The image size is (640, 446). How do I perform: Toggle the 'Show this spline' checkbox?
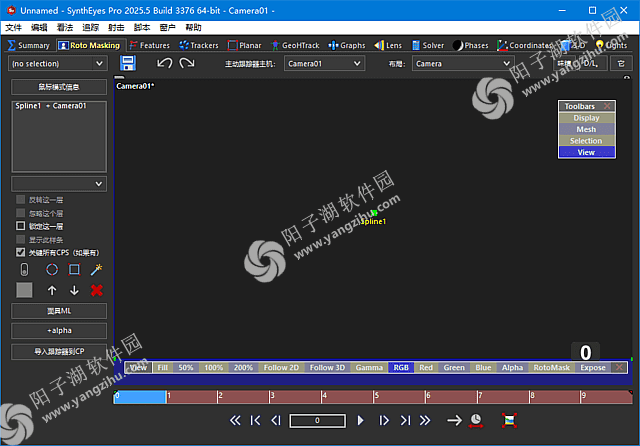[x=20, y=239]
